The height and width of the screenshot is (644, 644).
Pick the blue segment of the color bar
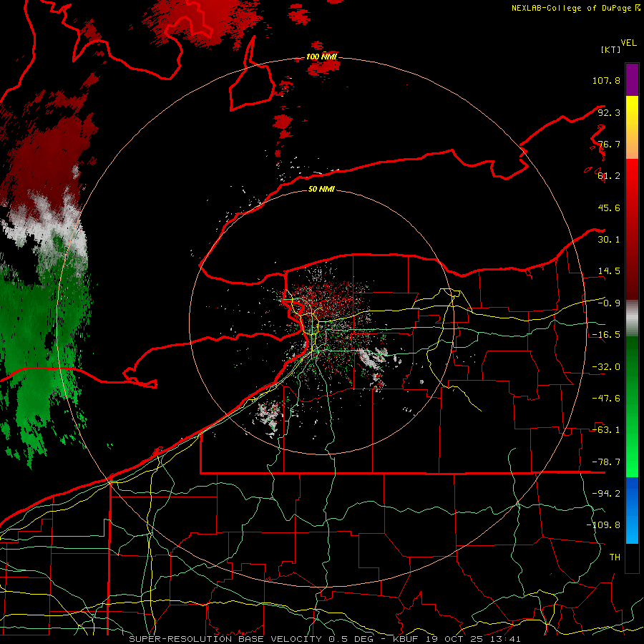pos(632,510)
